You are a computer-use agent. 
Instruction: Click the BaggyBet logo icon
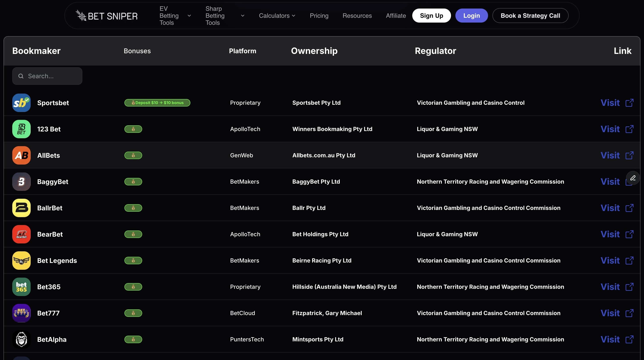[21, 181]
